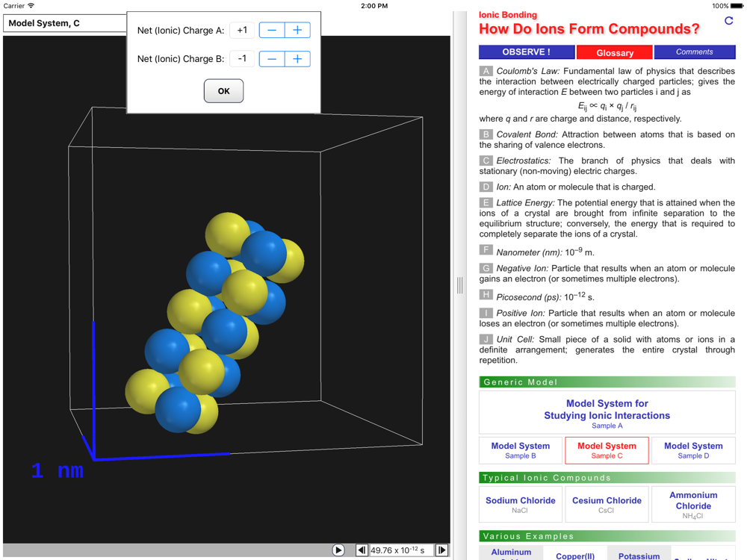747x560 pixels.
Task: Click the Generic Model section header
Action: pos(607,382)
